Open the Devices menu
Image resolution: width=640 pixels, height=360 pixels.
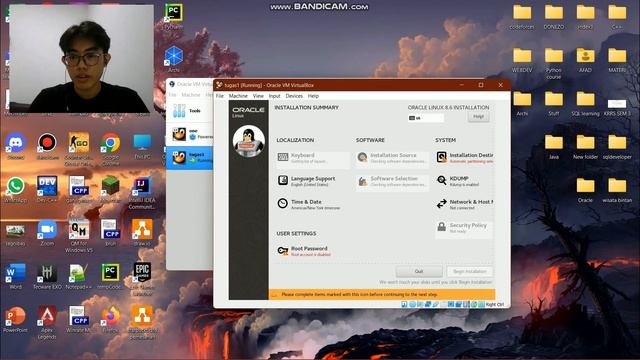click(x=294, y=96)
